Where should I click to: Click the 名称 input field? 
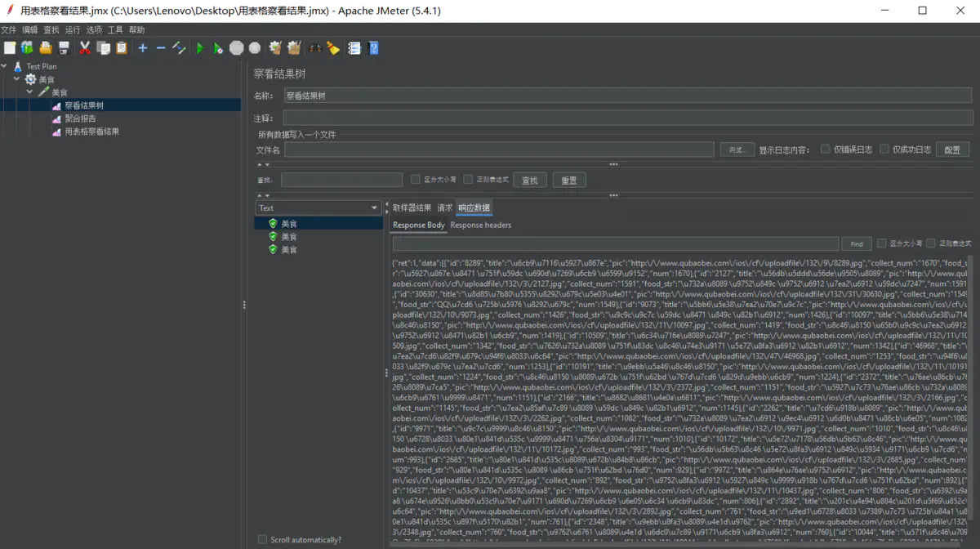628,96
